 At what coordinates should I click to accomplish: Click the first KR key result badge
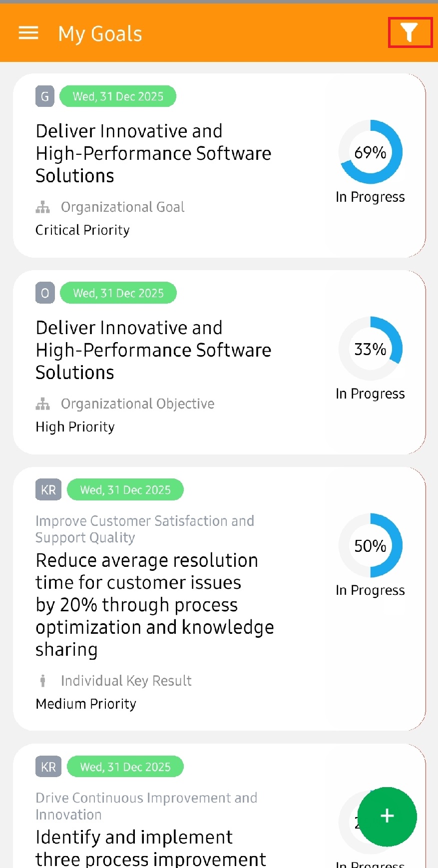pos(48,490)
